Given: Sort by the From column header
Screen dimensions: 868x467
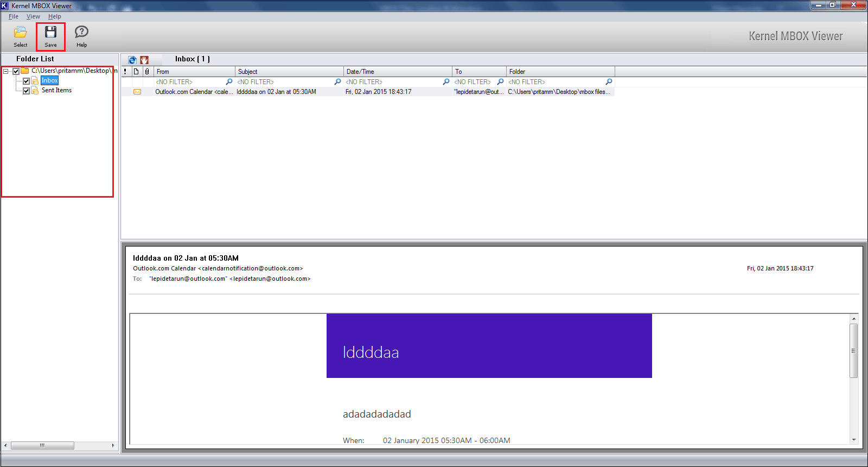Looking at the screenshot, I should 194,71.
